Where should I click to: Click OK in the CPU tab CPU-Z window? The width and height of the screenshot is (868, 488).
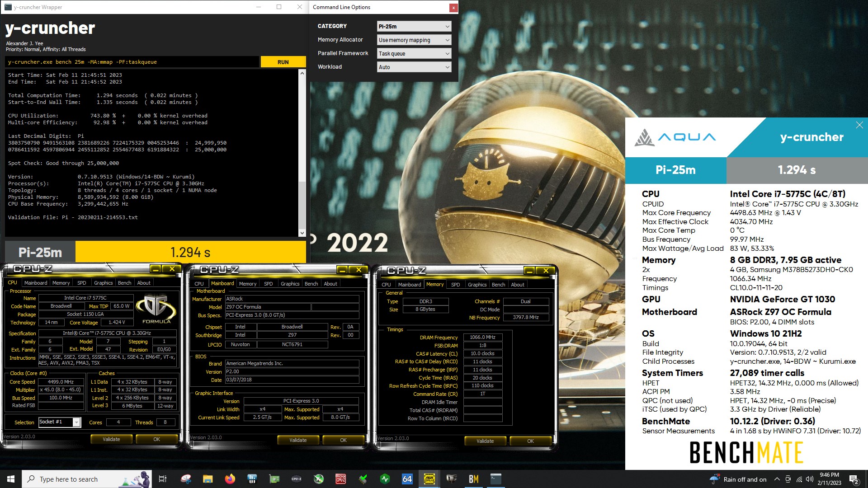[x=156, y=439]
